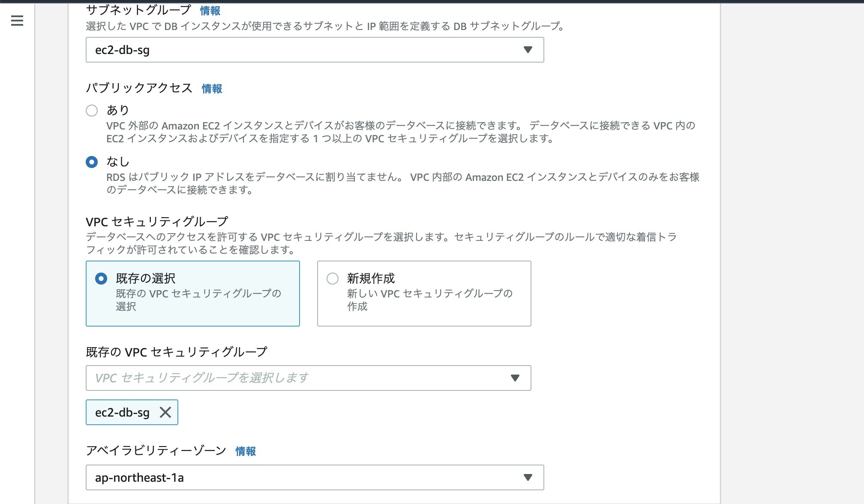
Task: Click the arrow on the availability zone selector
Action: (x=528, y=477)
